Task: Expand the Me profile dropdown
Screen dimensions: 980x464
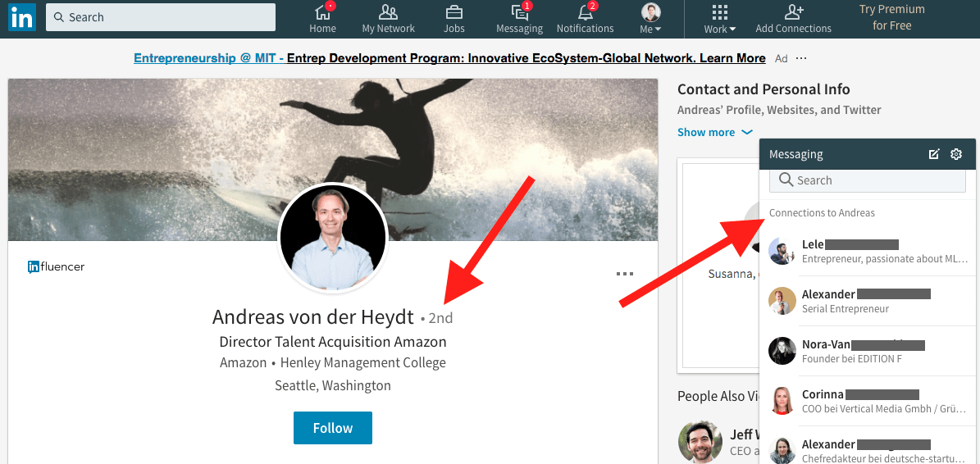Action: point(650,19)
